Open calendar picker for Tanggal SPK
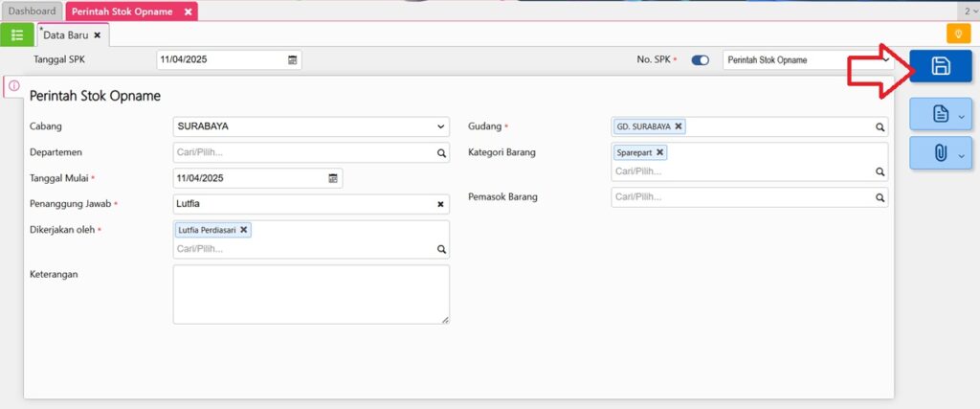The image size is (980, 409). (x=293, y=59)
